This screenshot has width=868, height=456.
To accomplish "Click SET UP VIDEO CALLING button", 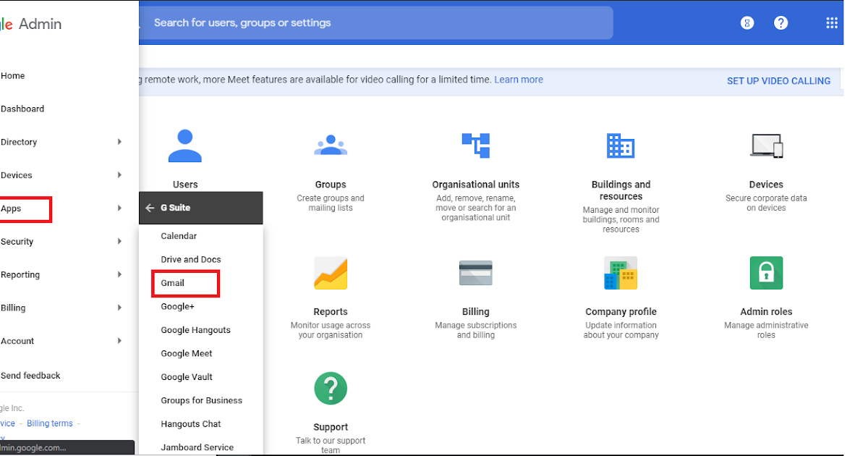I will (778, 81).
